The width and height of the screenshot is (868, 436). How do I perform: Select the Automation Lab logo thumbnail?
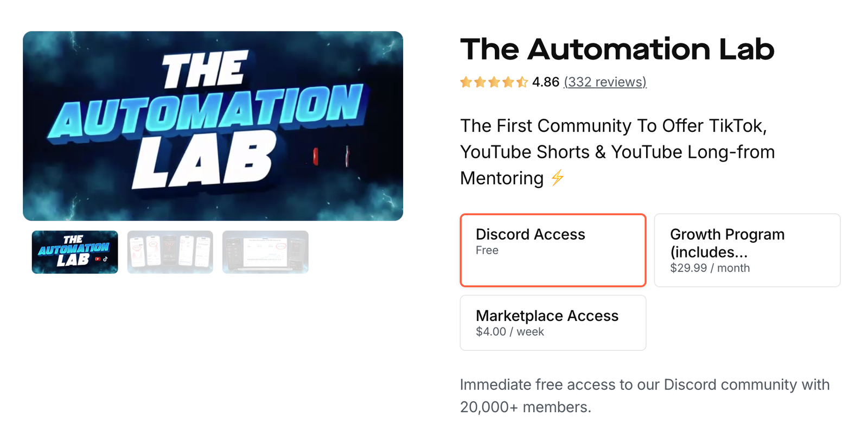click(74, 252)
